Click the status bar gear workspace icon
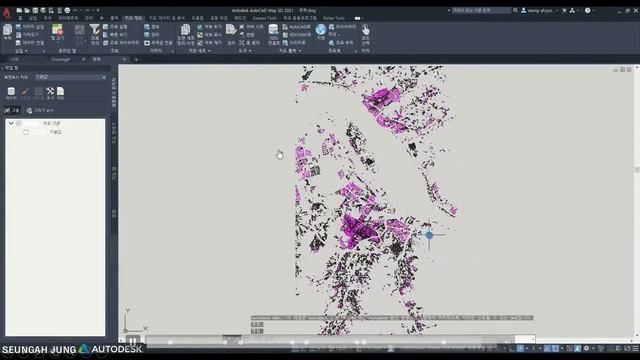The image size is (640, 360). pyautogui.click(x=587, y=349)
